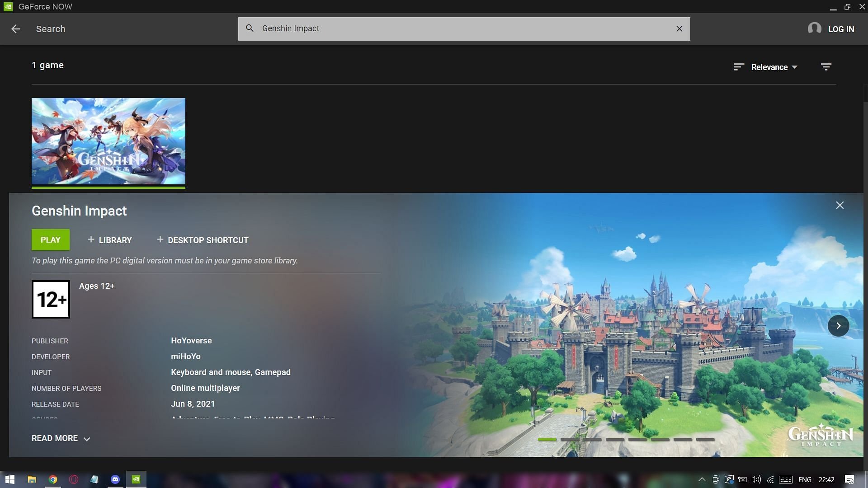Screen dimensions: 868x488
Task: Click the filter/sort icon top right
Action: click(826, 67)
